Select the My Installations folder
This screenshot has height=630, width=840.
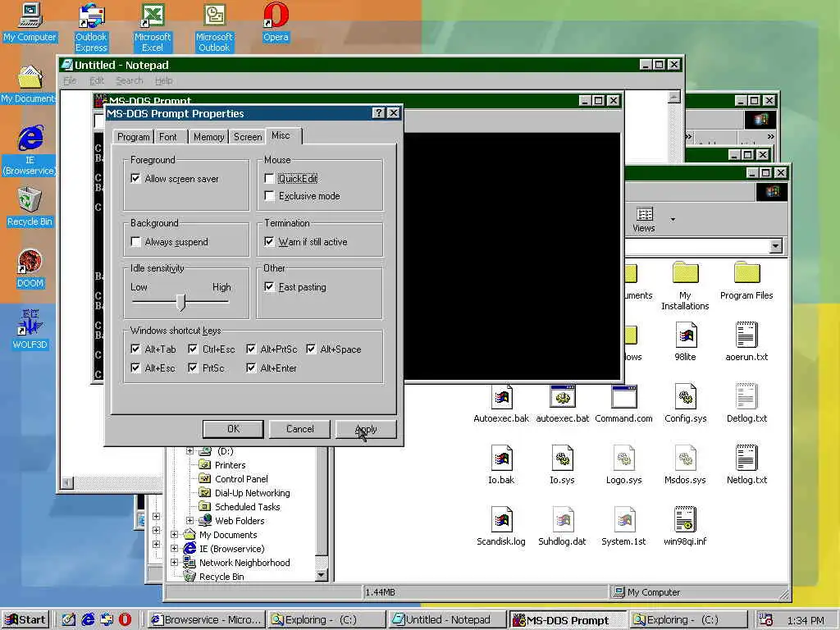(685, 286)
